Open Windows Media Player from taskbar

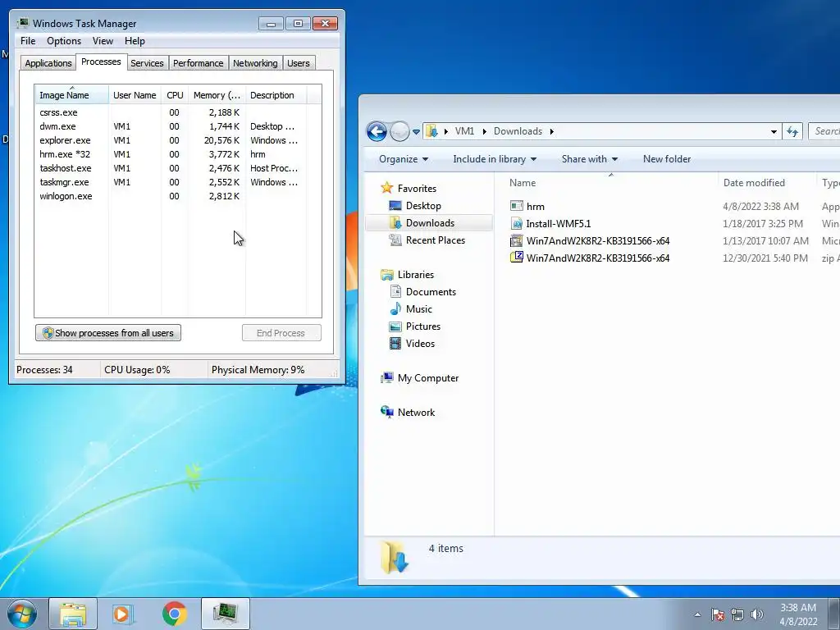[123, 614]
